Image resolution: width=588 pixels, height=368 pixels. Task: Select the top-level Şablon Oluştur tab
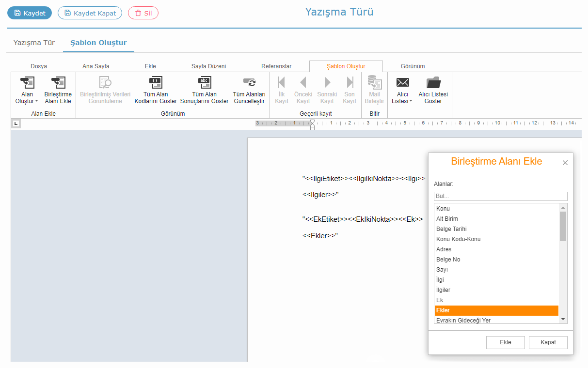tap(98, 43)
